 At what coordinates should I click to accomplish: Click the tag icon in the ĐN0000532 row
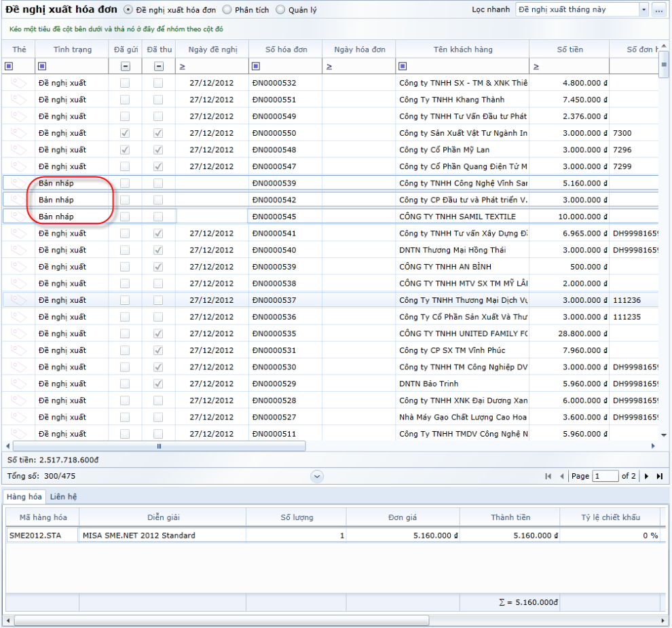18,83
